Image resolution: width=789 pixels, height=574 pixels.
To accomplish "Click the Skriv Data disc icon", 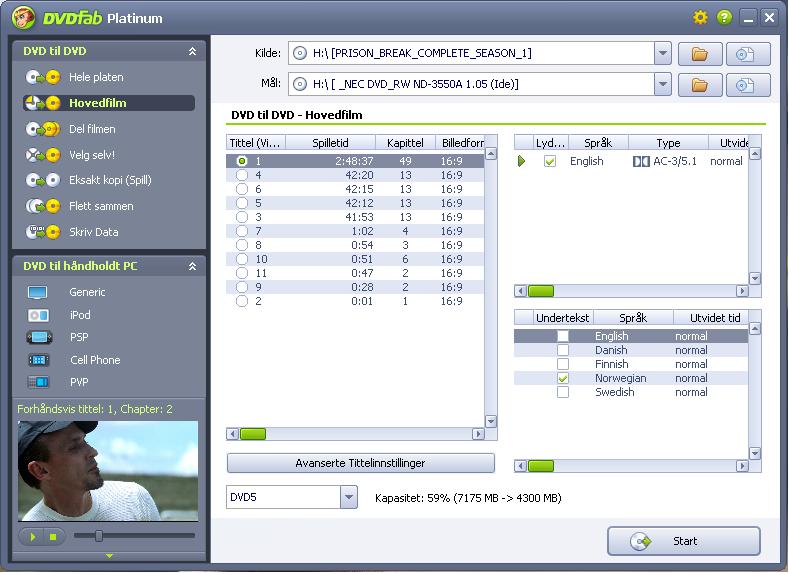I will pyautogui.click(x=43, y=232).
